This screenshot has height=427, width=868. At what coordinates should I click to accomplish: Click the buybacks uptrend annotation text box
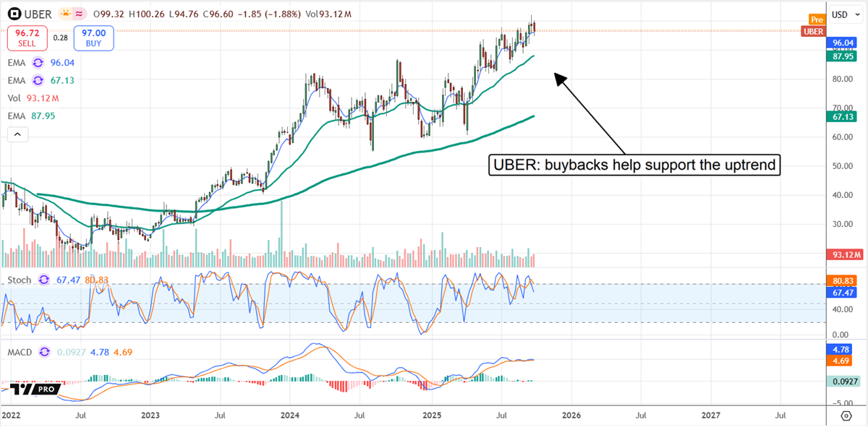pyautogui.click(x=635, y=165)
